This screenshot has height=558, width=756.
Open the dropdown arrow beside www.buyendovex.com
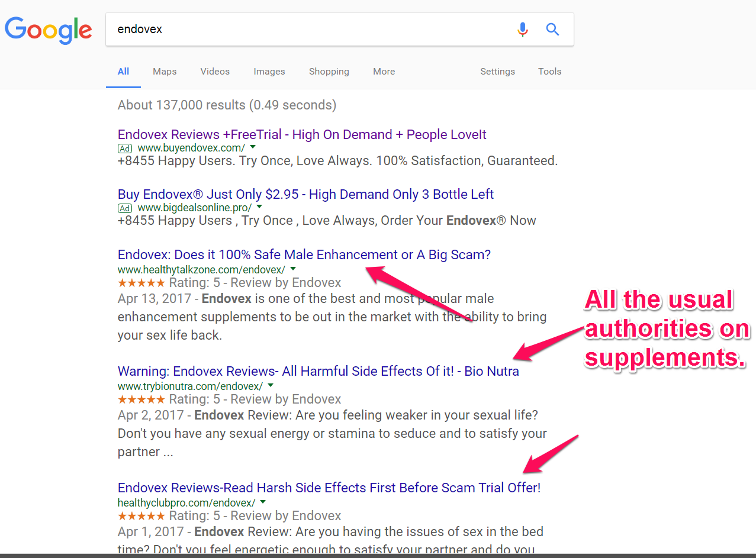pos(253,148)
